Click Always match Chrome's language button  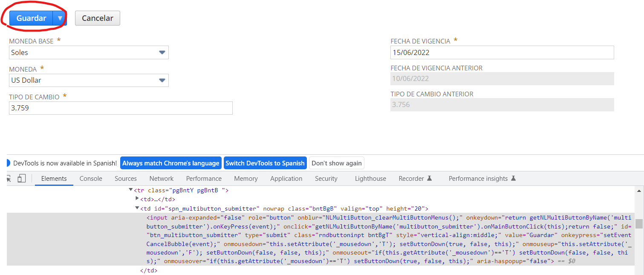[171, 163]
